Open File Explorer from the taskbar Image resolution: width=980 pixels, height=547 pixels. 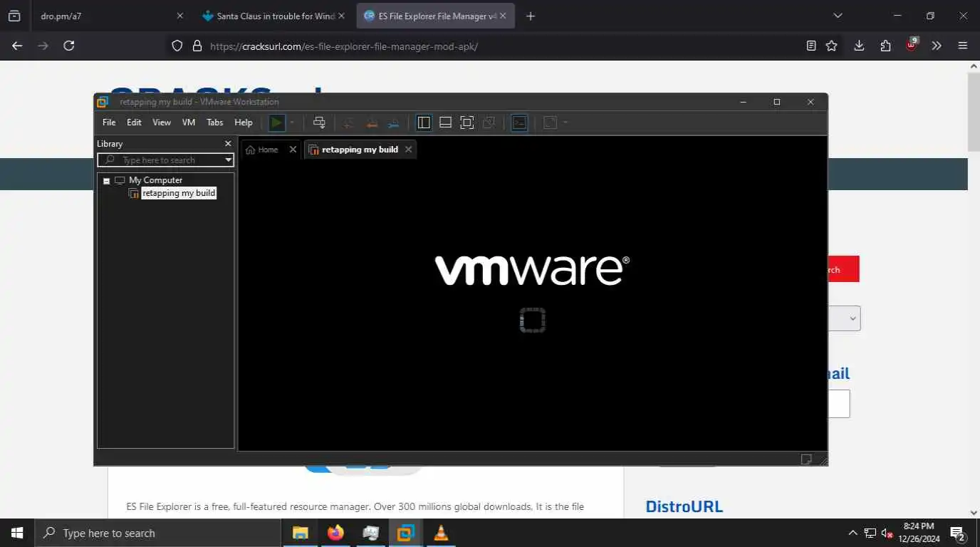click(301, 533)
